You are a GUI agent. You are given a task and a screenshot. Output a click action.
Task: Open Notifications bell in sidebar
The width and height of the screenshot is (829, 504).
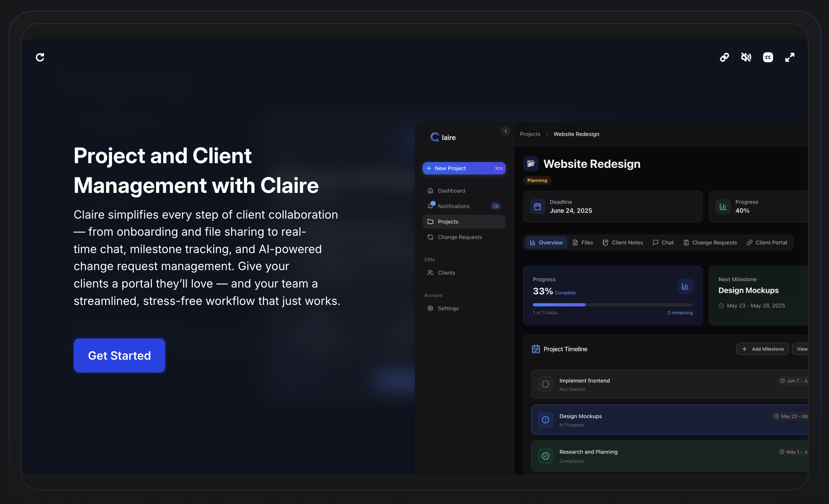[430, 206]
